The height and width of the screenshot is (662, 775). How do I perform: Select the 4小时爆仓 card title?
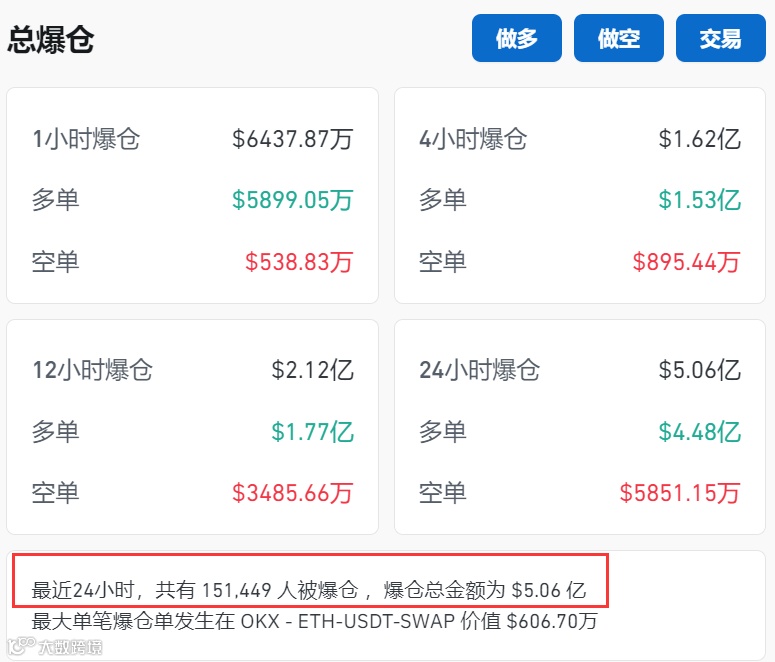click(x=473, y=139)
